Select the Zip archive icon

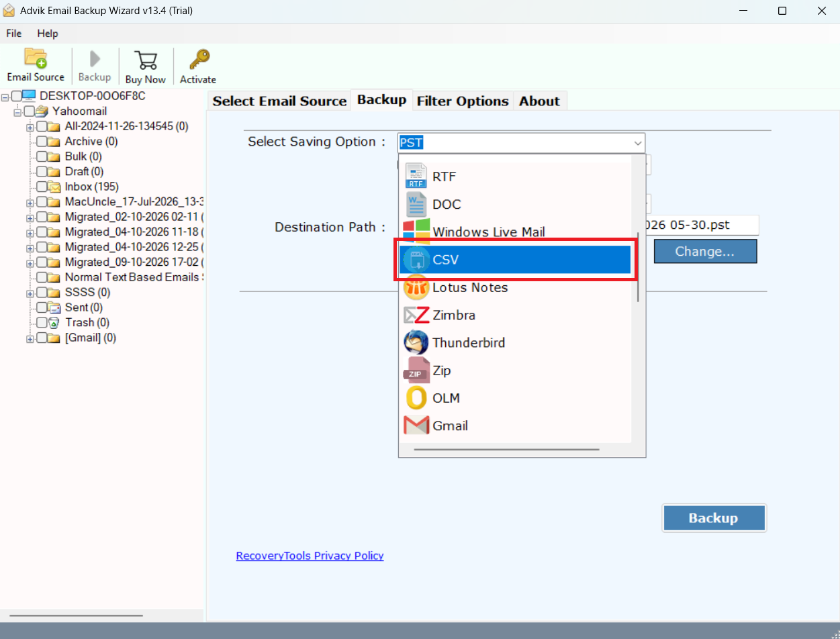(416, 370)
